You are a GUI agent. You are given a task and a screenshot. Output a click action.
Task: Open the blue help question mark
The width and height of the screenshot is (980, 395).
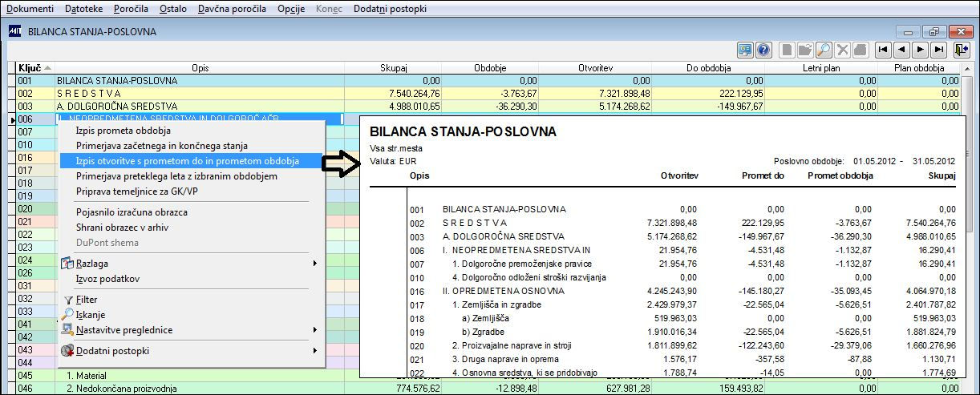click(763, 50)
